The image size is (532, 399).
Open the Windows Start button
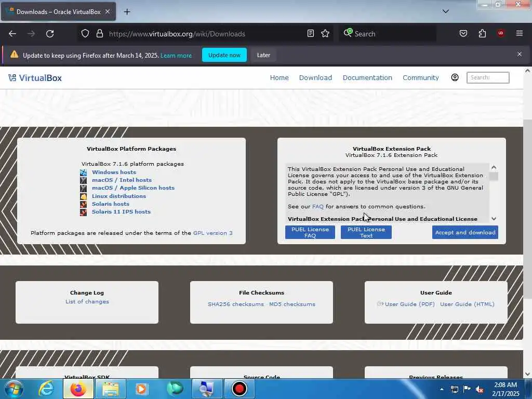(x=14, y=389)
